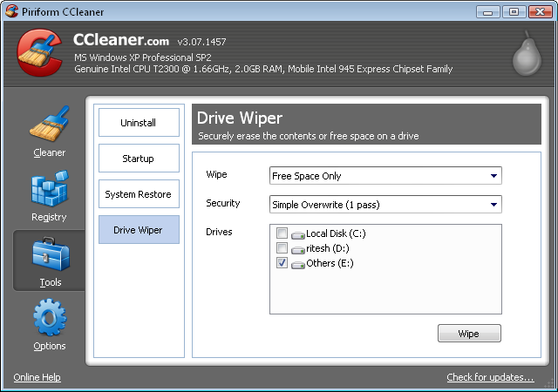Switch to the Uninstall tab
558x392 pixels.
point(139,123)
